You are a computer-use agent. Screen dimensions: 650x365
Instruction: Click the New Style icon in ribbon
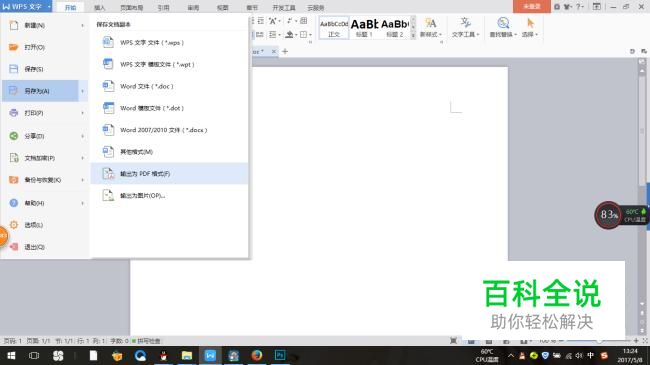click(x=431, y=23)
